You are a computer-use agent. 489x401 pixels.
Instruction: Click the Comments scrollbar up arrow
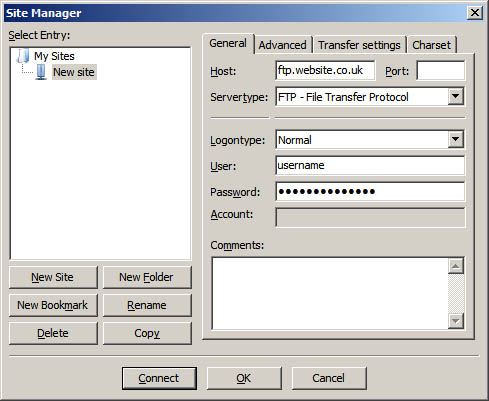[456, 266]
